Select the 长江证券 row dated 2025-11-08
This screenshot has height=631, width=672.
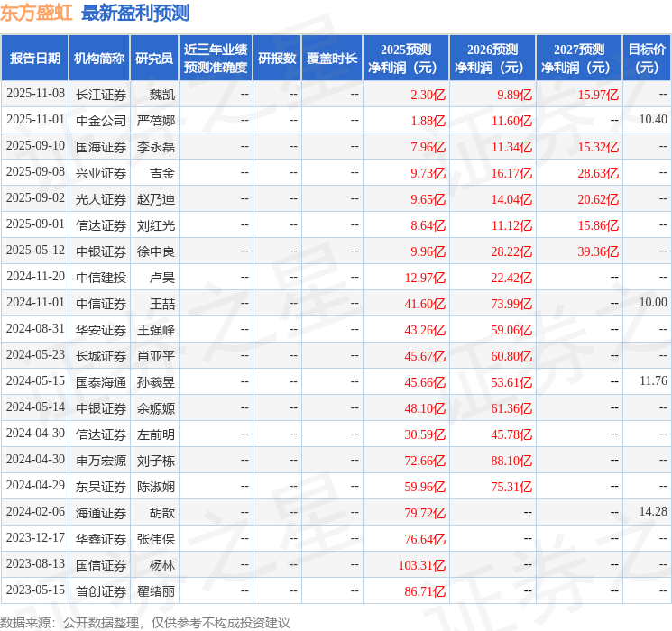pos(100,94)
